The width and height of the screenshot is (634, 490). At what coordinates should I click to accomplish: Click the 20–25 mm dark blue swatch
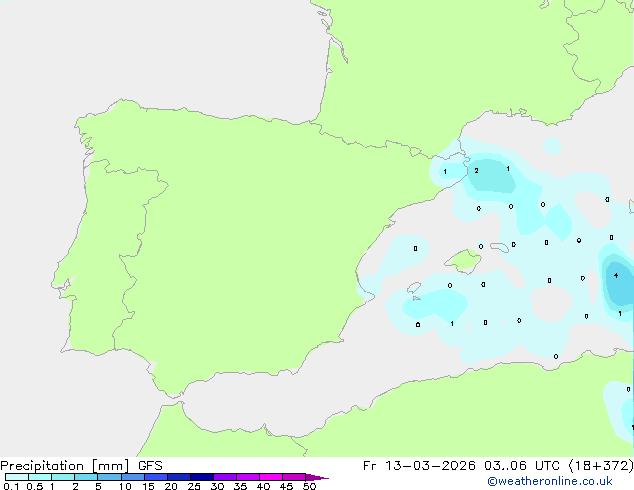pos(179,477)
